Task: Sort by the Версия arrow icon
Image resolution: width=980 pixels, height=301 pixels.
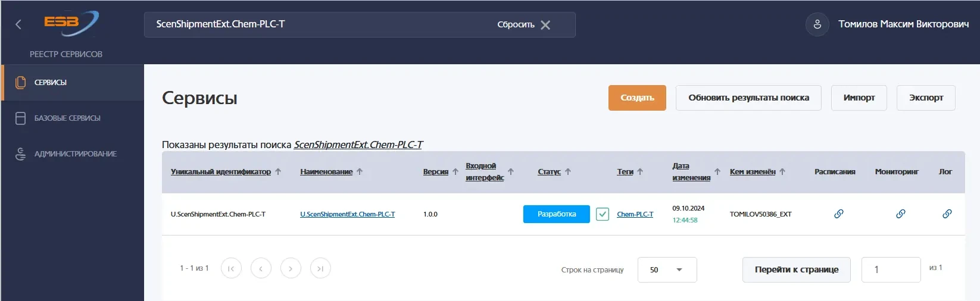Action: click(x=455, y=171)
